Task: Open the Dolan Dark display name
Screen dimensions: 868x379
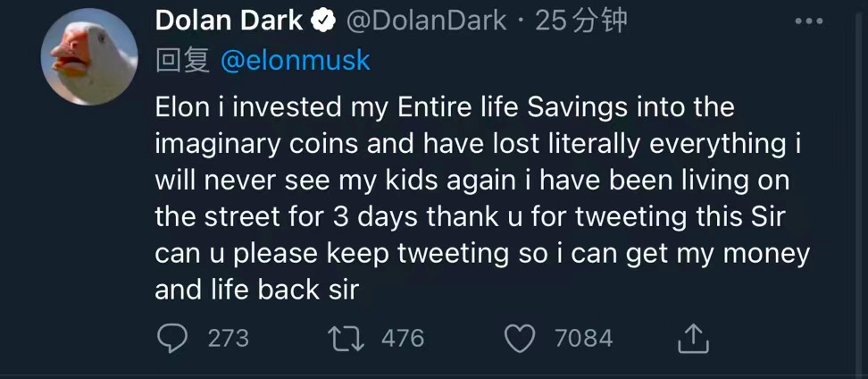Action: [229, 21]
